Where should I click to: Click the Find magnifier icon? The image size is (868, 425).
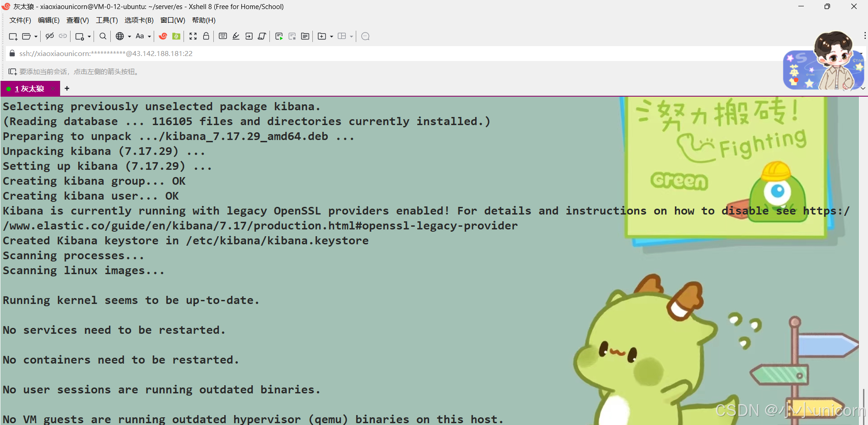tap(103, 36)
